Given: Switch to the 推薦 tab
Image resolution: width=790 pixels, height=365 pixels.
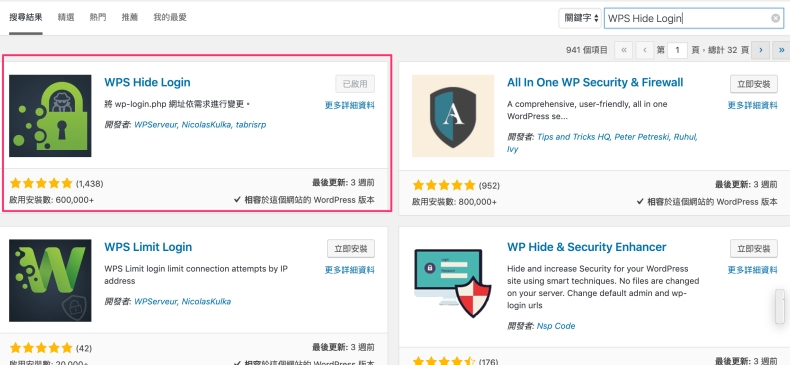Looking at the screenshot, I should (x=129, y=17).
